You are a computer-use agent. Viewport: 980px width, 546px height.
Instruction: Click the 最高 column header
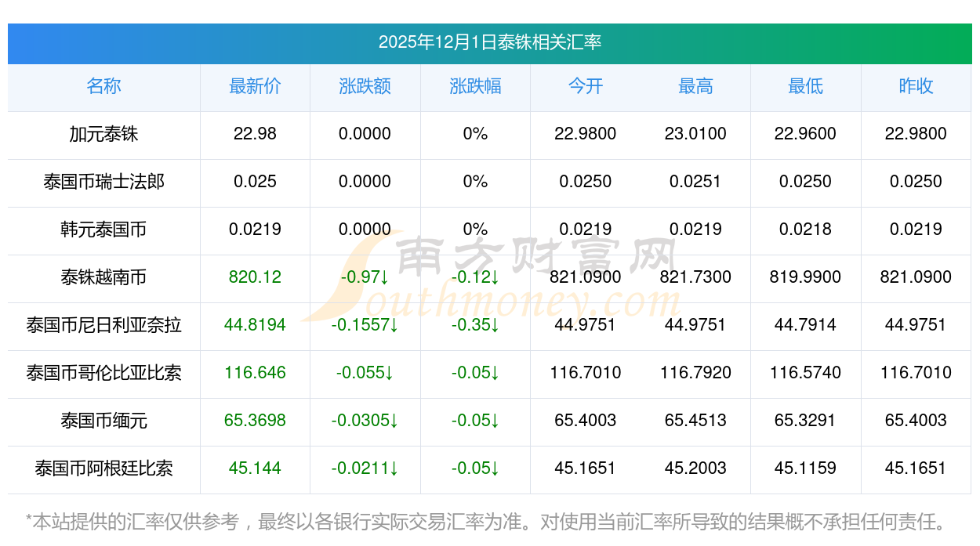[x=695, y=86]
